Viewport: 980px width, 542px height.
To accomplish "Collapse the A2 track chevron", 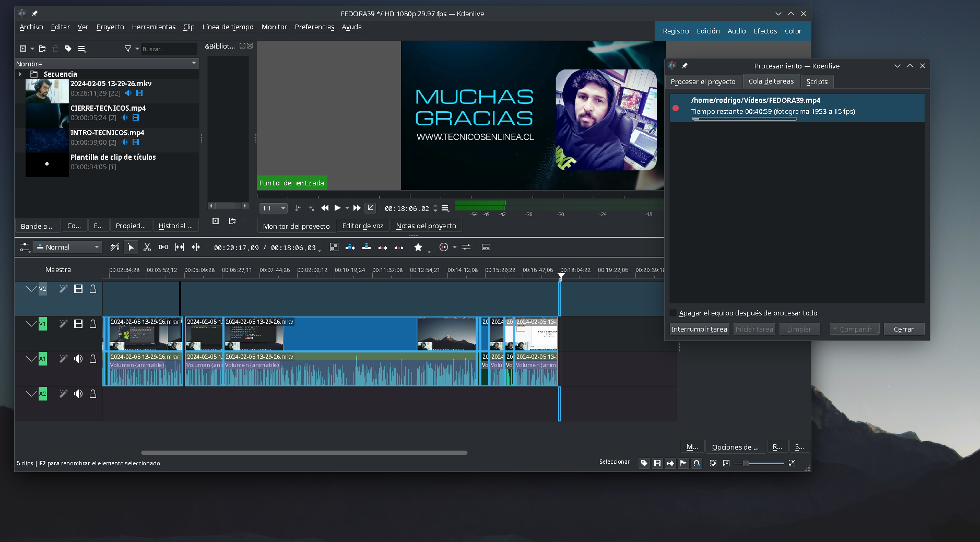I will click(31, 394).
